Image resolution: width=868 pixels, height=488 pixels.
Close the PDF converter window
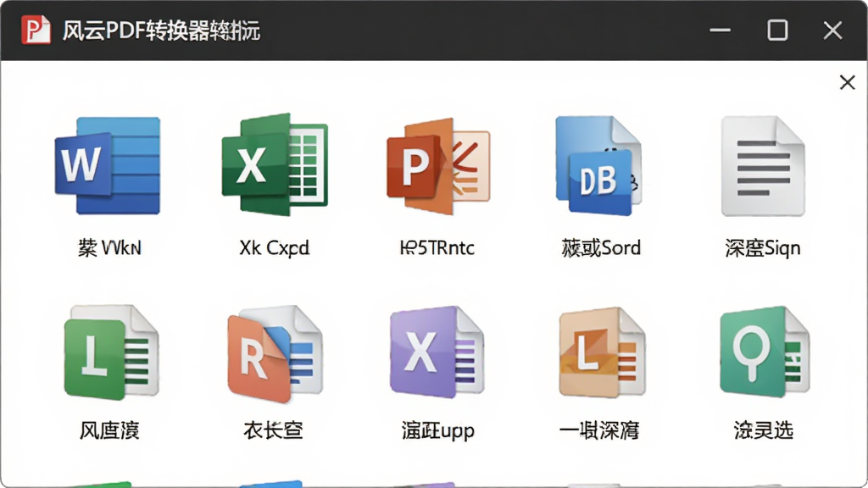[x=832, y=30]
